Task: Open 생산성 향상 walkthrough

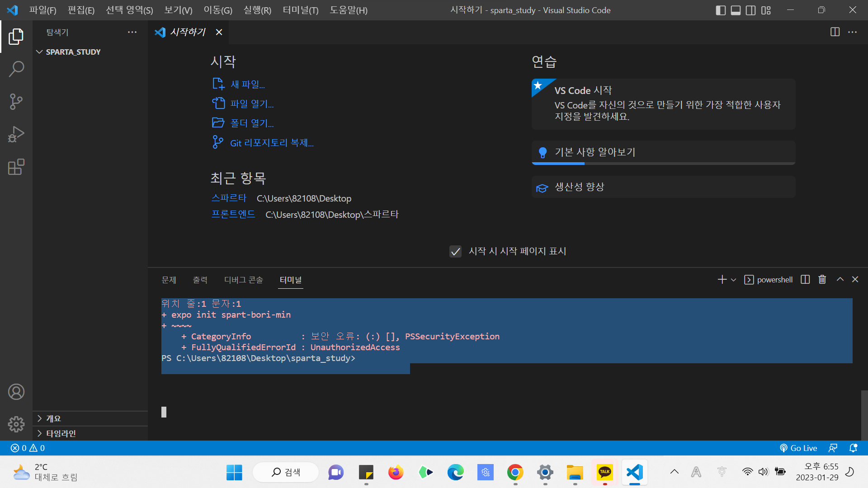Action: 663,187
